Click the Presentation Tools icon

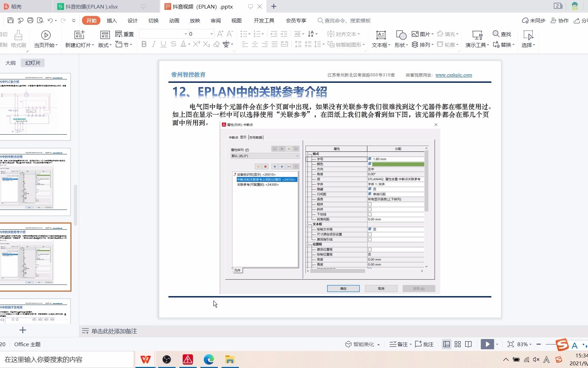click(477, 35)
